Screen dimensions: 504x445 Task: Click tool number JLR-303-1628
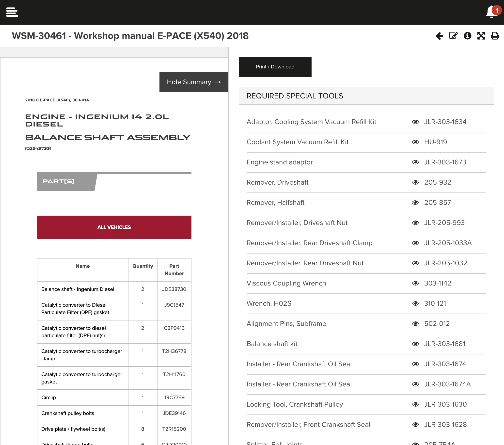click(445, 425)
